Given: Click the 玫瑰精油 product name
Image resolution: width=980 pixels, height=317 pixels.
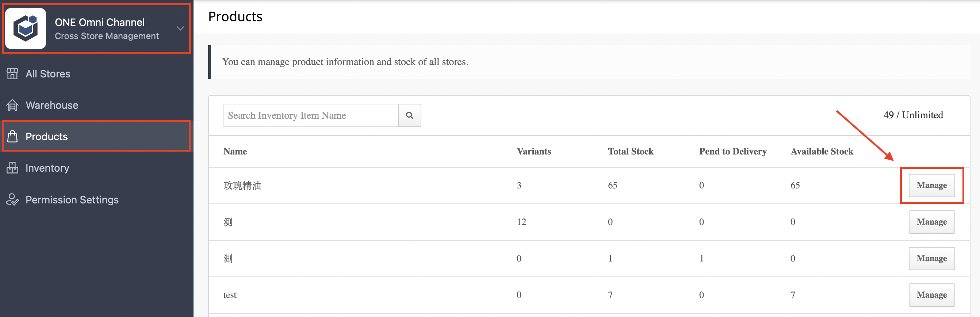Looking at the screenshot, I should (x=242, y=186).
